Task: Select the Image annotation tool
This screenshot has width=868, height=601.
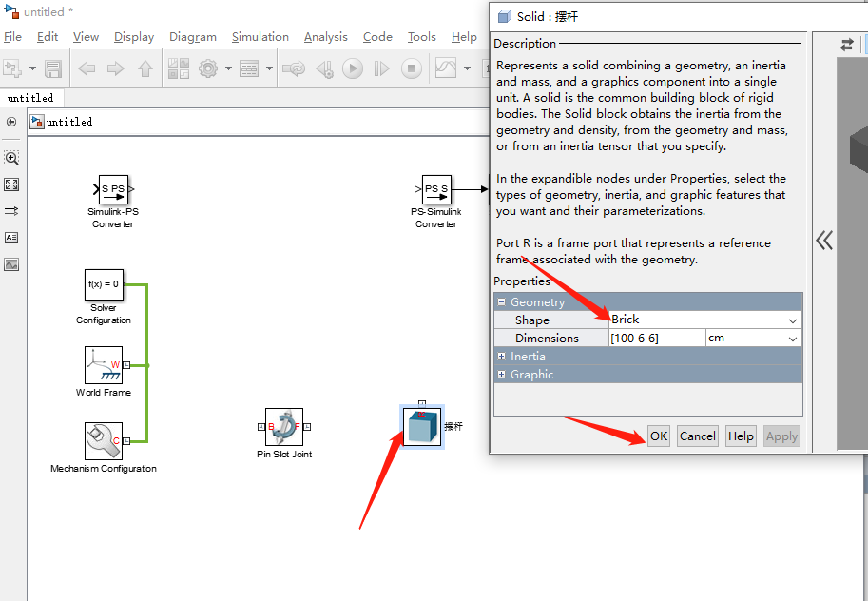Action: 10,264
